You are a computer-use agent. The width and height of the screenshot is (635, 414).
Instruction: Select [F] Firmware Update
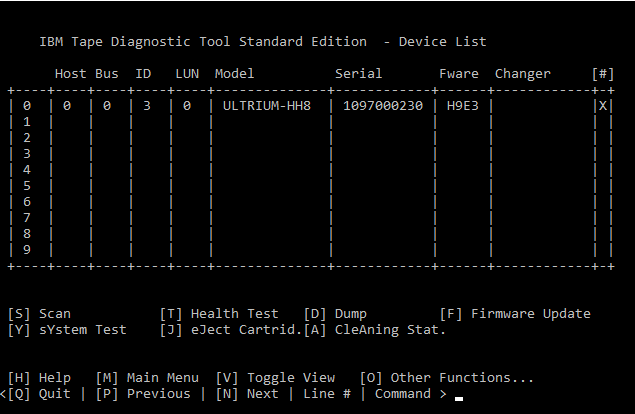(515, 314)
